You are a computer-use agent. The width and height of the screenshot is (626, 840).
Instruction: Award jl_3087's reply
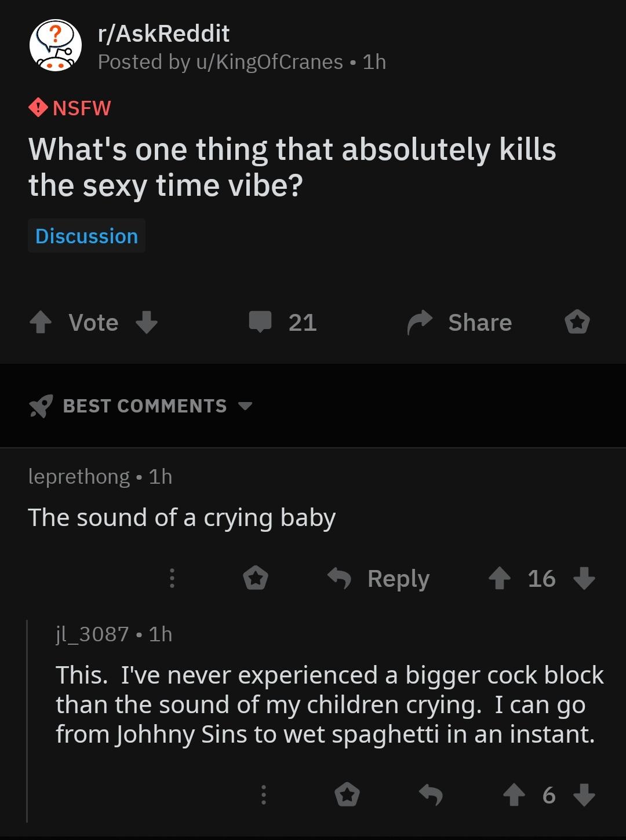347,795
